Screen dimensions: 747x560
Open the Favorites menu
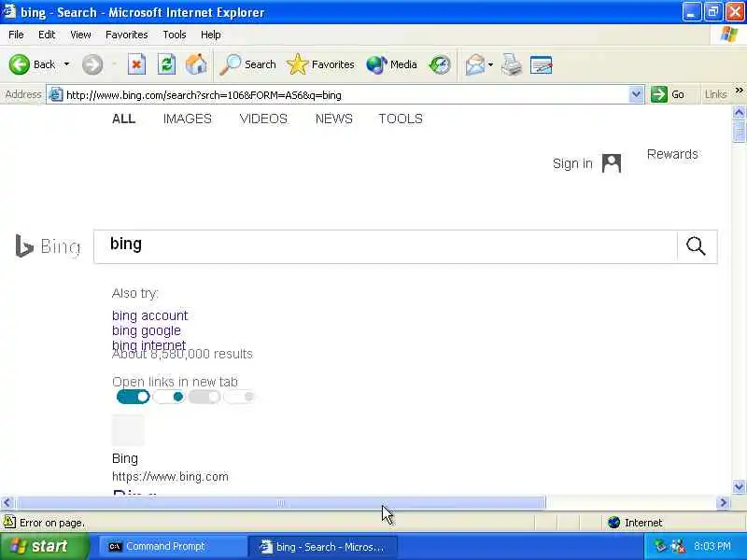click(x=127, y=35)
